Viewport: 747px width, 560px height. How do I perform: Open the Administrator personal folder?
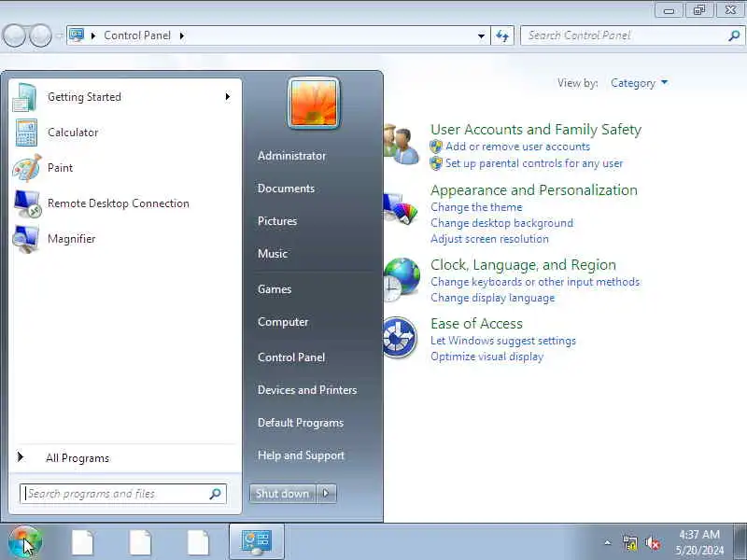[x=291, y=156]
